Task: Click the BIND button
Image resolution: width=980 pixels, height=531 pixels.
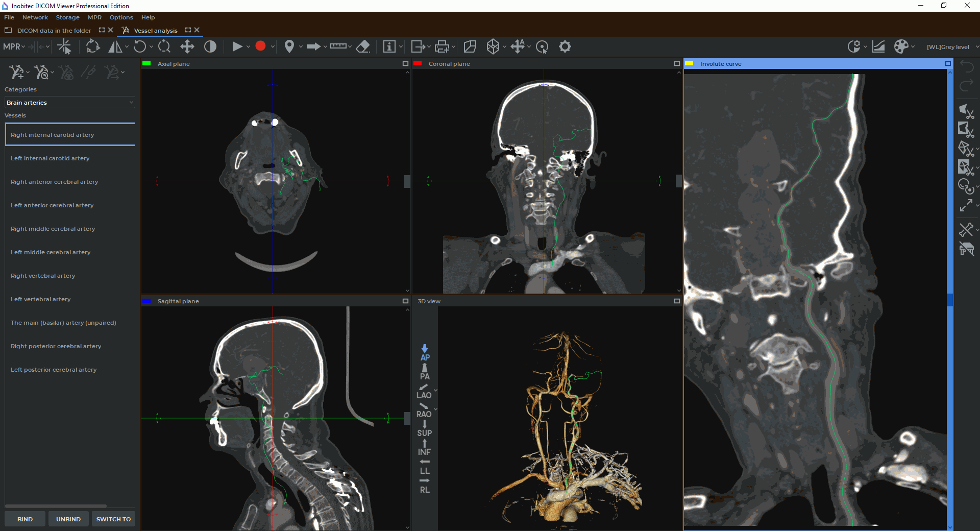Action: click(x=25, y=519)
